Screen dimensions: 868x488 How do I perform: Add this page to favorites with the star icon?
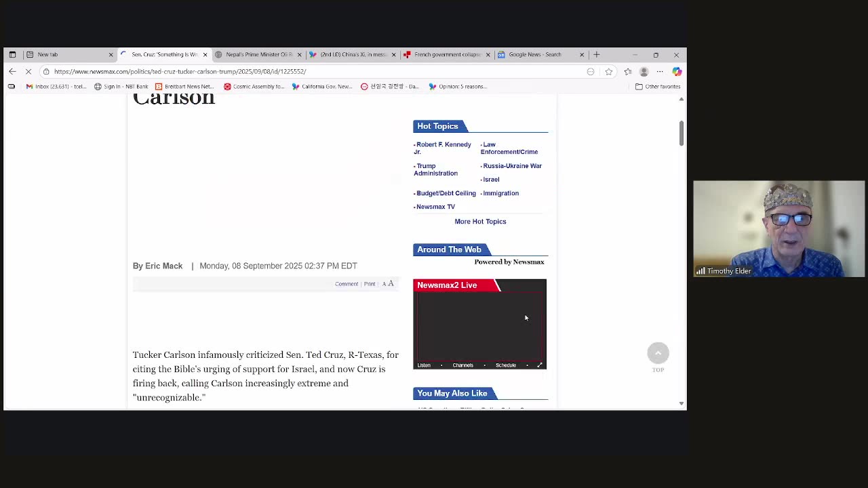[609, 71]
